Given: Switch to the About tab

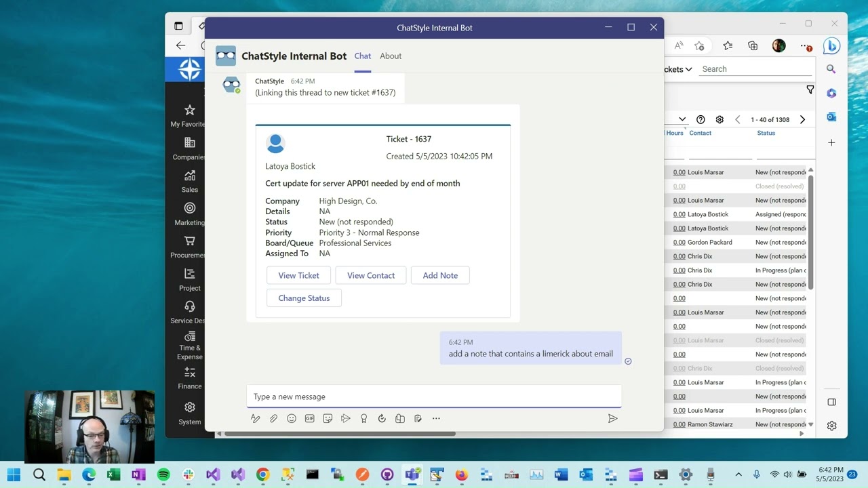Looking at the screenshot, I should click(x=391, y=56).
